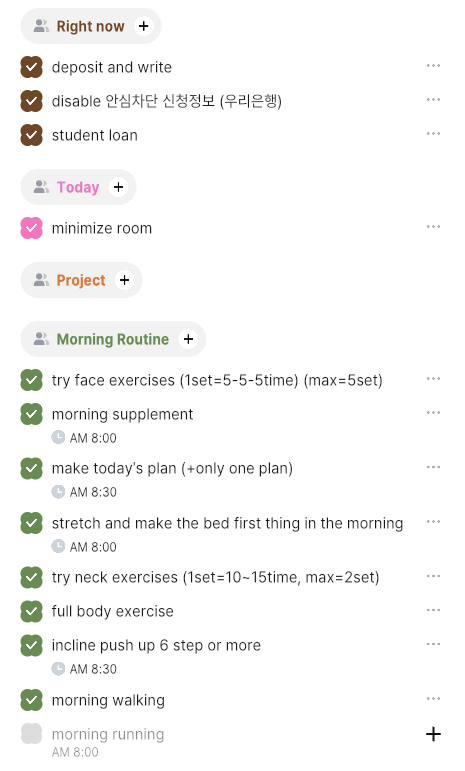Open options for incline push up task
Screen dimensions: 465x771
(433, 644)
